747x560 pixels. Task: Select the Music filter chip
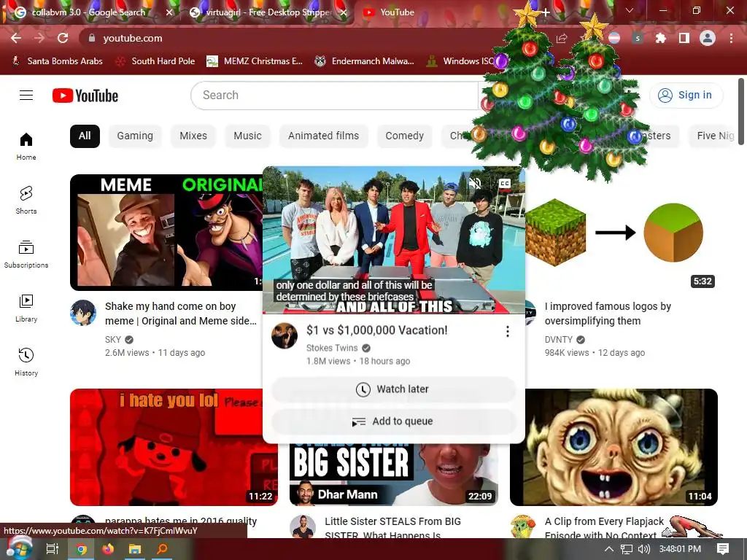click(248, 136)
